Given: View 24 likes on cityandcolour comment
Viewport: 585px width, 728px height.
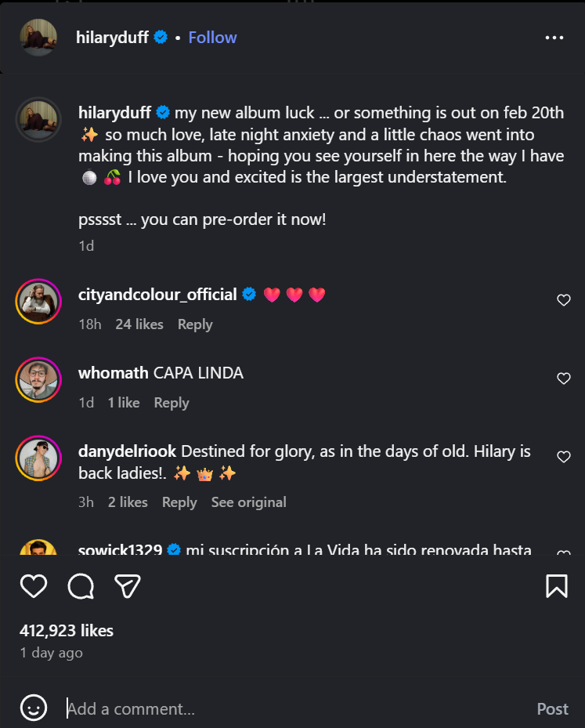Looking at the screenshot, I should [x=139, y=324].
